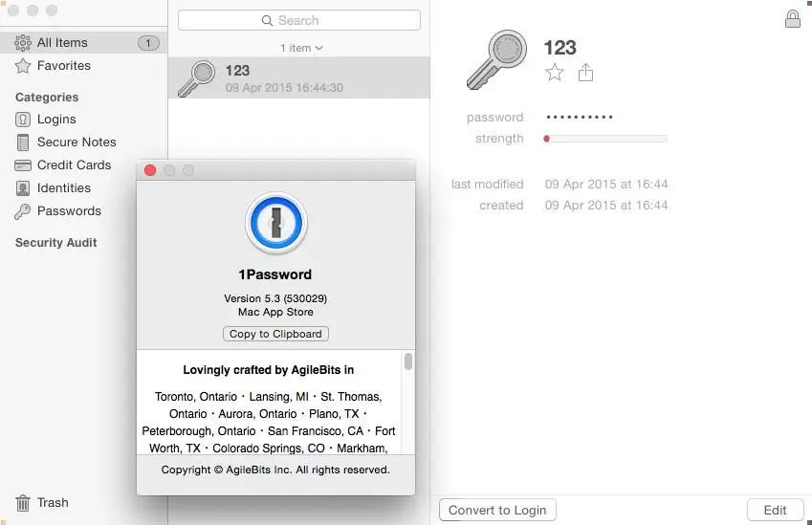Click the Identities portrait icon
Screen dimensions: 812x525
23,188
